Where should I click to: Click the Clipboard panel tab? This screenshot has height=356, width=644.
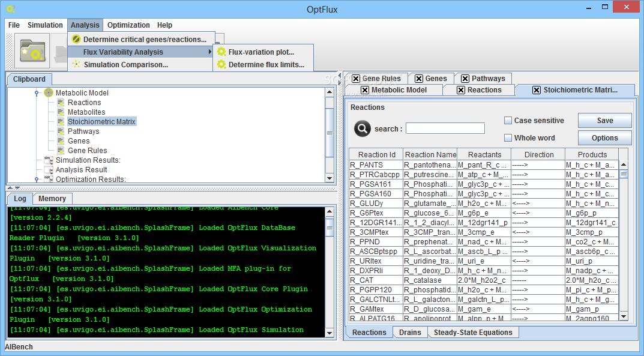coord(29,79)
